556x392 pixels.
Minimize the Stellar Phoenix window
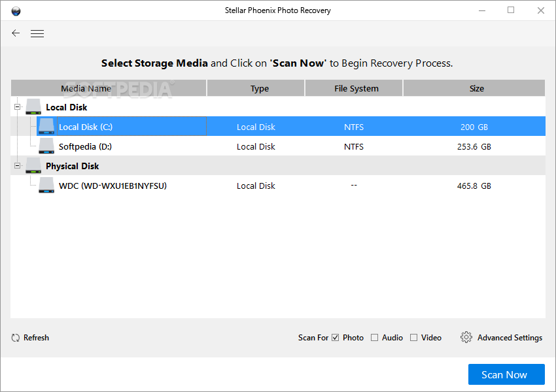(482, 10)
